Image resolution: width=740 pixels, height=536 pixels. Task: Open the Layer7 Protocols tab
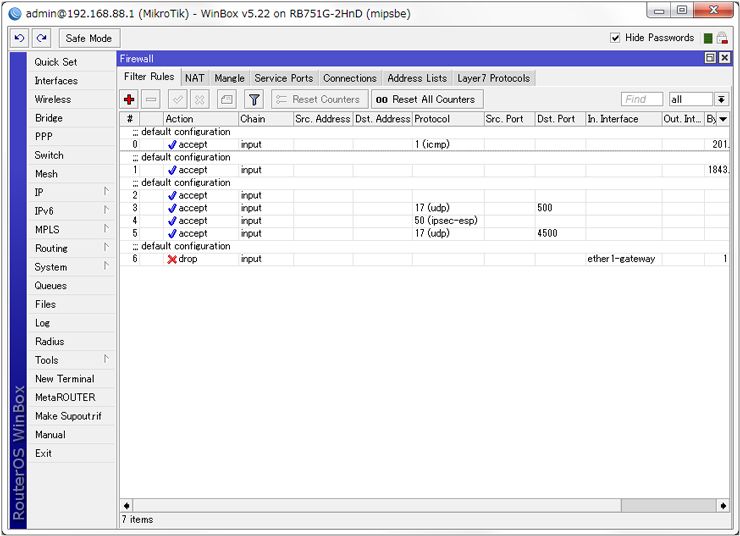(493, 78)
